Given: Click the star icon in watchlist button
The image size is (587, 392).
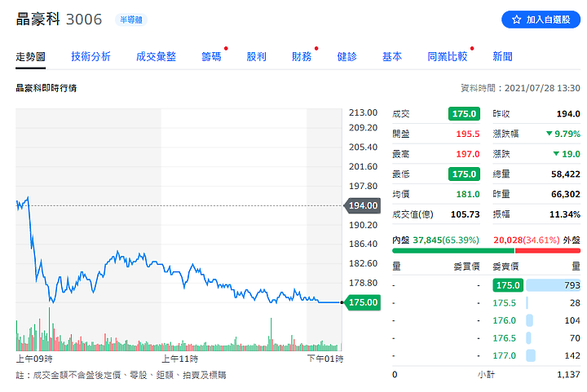Looking at the screenshot, I should pos(516,20).
